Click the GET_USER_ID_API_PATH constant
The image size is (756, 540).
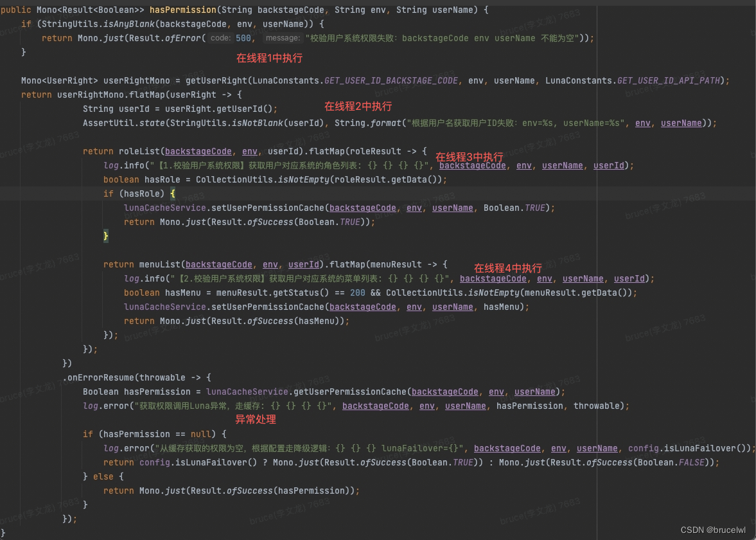point(668,80)
